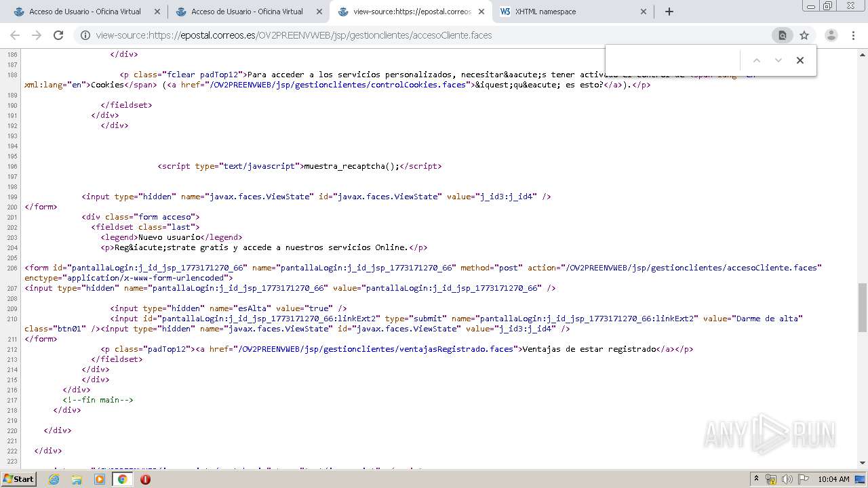Click the '<!--fin main-->' comment
Screen dimensions: 868x488
point(98,400)
